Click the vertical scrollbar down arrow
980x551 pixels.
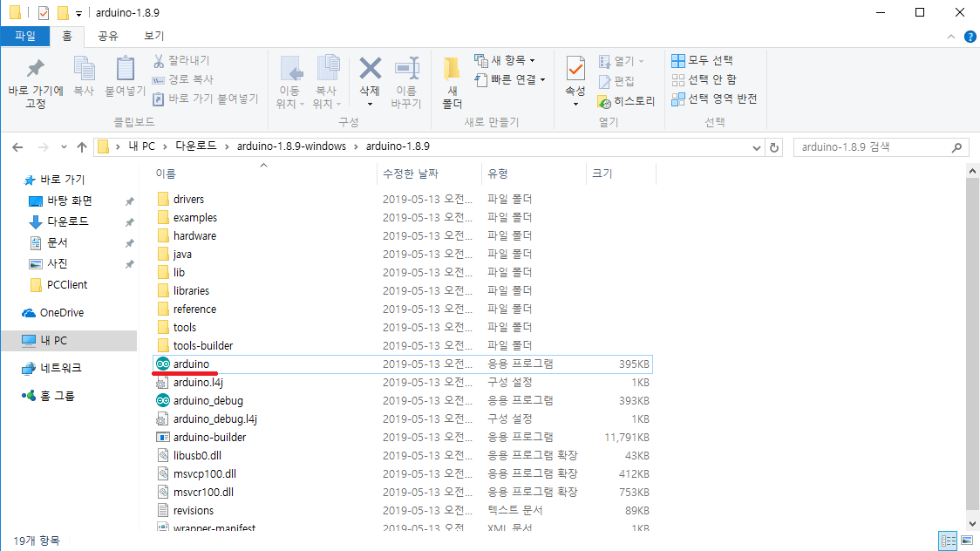(972, 524)
